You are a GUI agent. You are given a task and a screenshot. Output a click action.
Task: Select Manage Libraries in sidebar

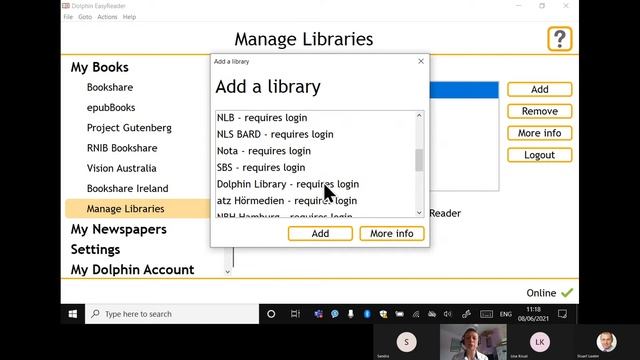click(x=138, y=209)
